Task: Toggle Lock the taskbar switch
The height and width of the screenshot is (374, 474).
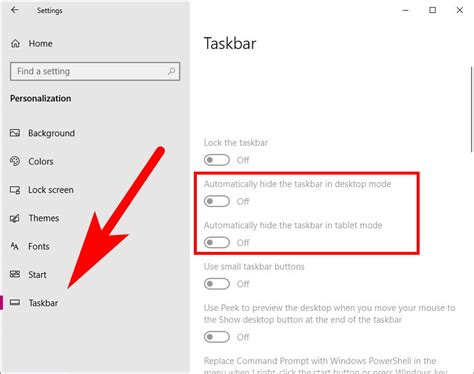Action: click(217, 160)
